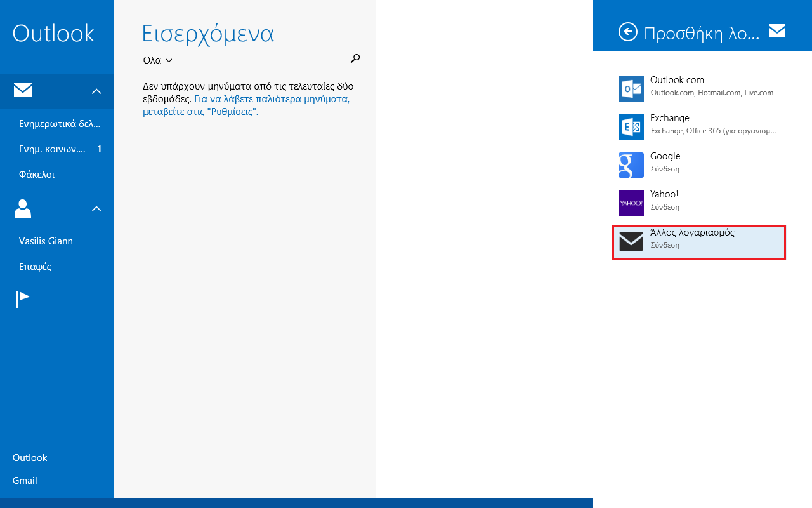Click the Yahoo! account icon

pyautogui.click(x=631, y=203)
